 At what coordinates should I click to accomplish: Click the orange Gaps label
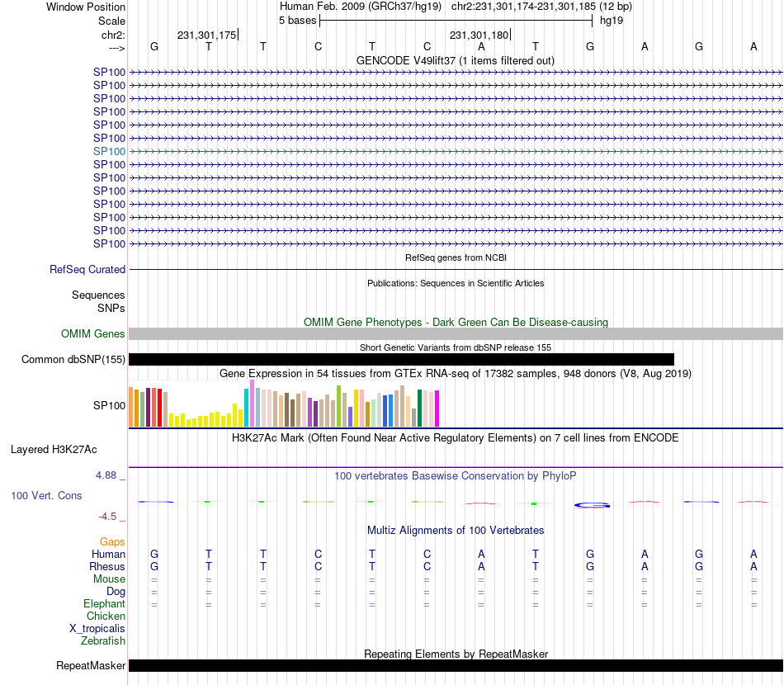point(112,542)
